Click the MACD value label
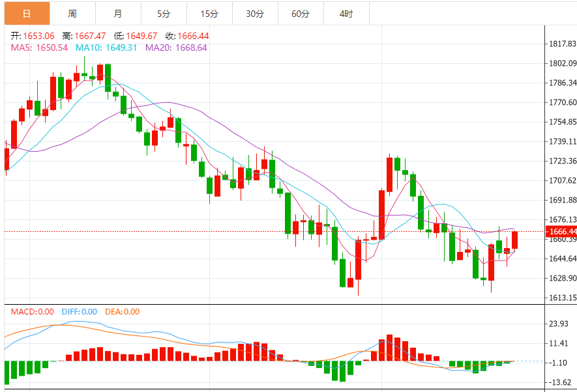577x392 pixels. (32, 312)
